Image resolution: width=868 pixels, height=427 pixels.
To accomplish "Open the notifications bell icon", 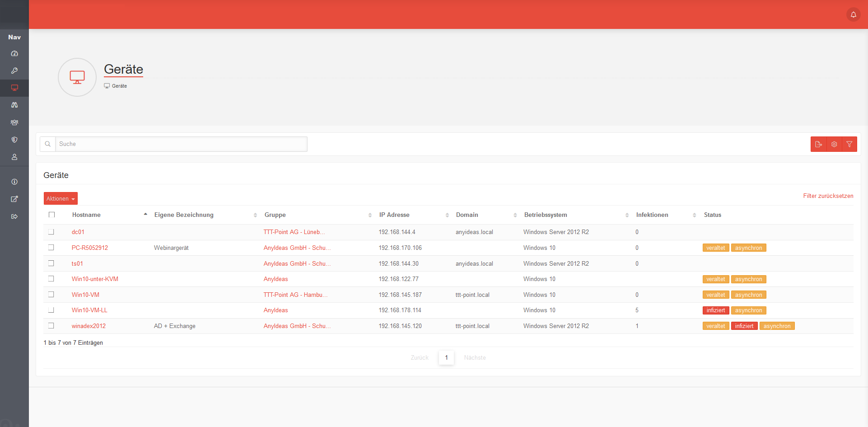I will [x=853, y=14].
